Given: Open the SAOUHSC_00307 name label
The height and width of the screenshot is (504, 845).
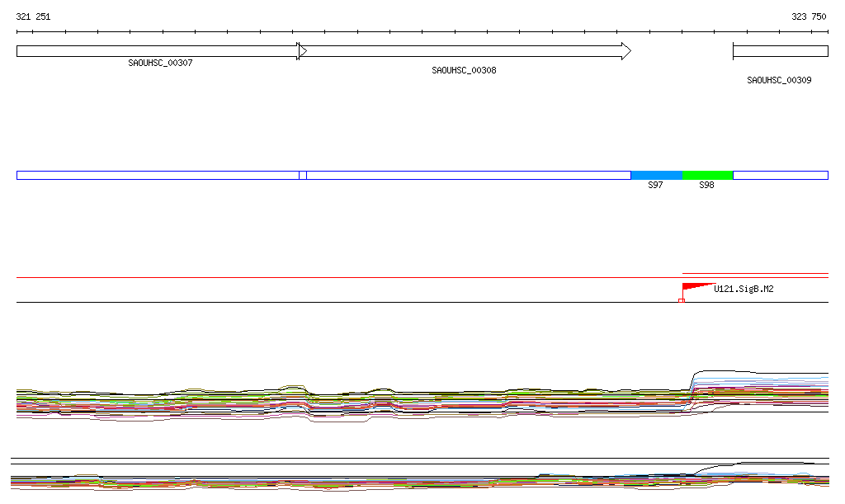Looking at the screenshot, I should [x=160, y=64].
